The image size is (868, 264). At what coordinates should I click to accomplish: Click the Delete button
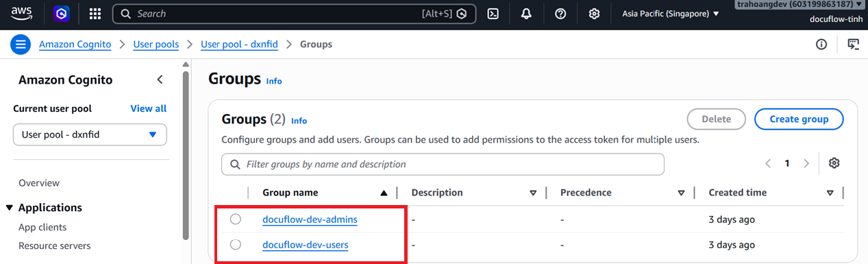click(717, 119)
